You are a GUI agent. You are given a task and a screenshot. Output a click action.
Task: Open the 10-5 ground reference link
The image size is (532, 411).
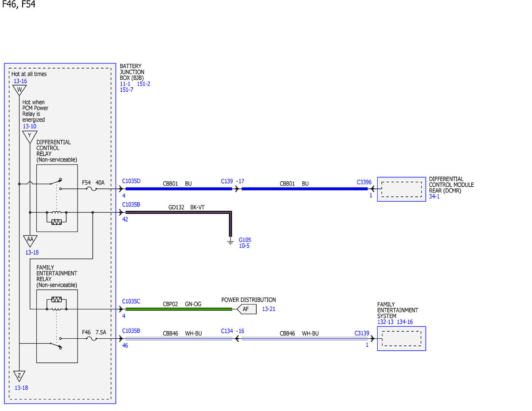(244, 246)
